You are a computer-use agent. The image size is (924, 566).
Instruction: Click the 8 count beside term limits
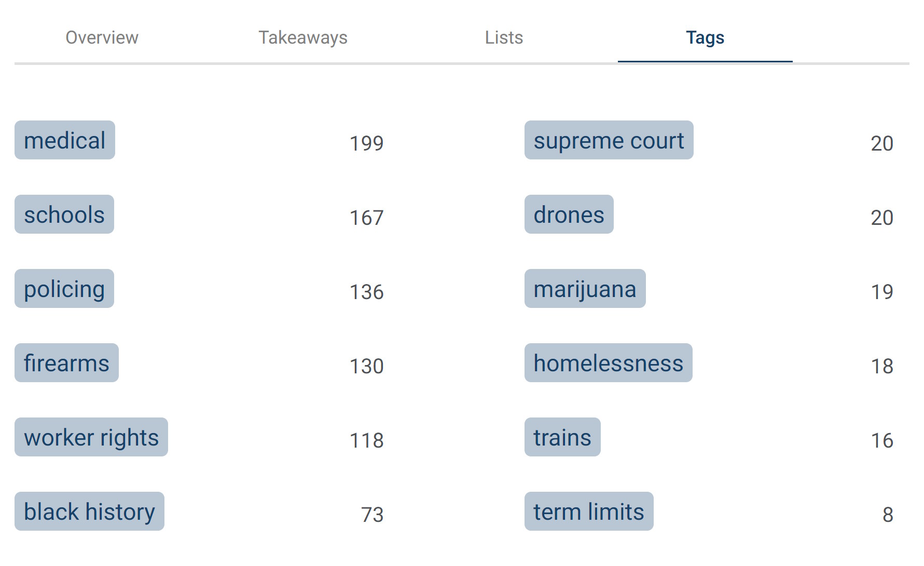coord(887,515)
